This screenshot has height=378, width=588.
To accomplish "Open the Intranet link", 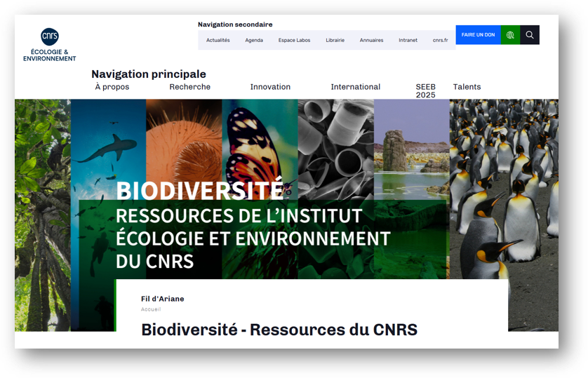I will 408,40.
